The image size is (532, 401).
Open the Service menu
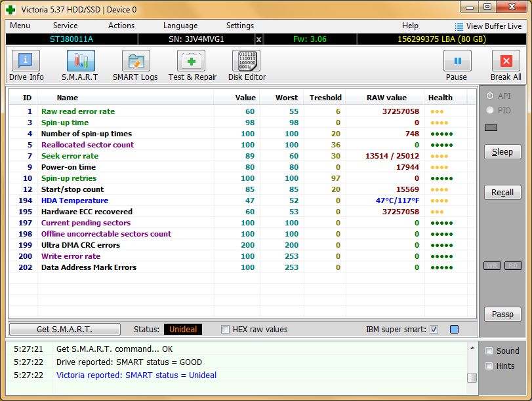tap(65, 26)
